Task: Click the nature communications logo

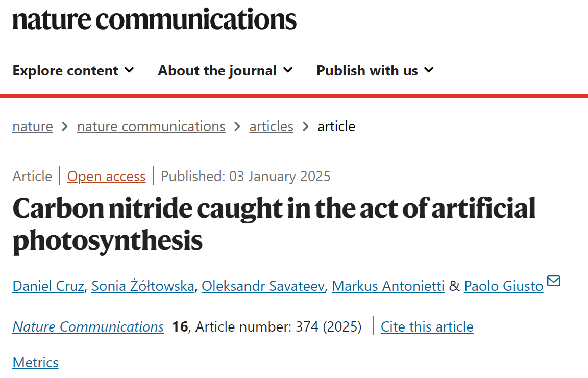Action: point(154,19)
